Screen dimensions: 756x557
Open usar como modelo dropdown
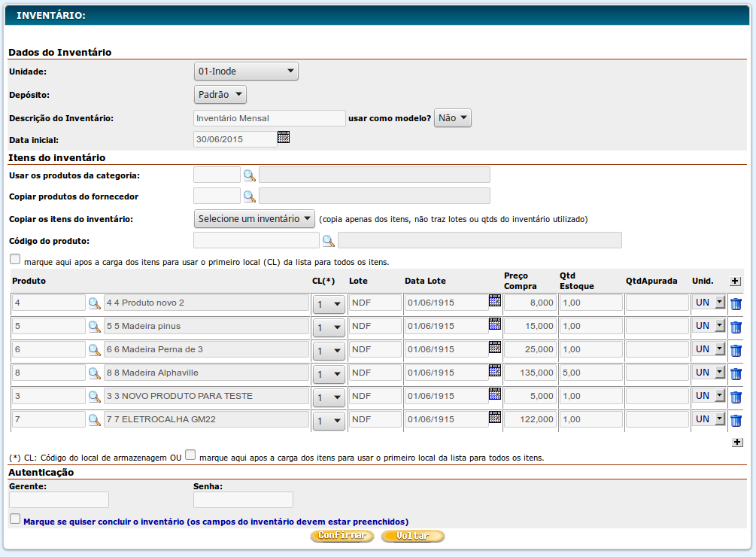(453, 118)
